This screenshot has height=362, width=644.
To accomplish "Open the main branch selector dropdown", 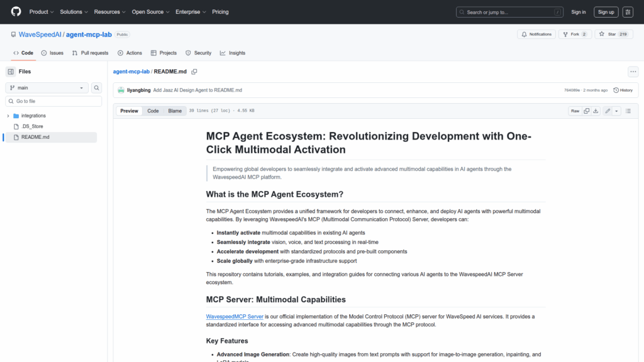I will [47, 88].
